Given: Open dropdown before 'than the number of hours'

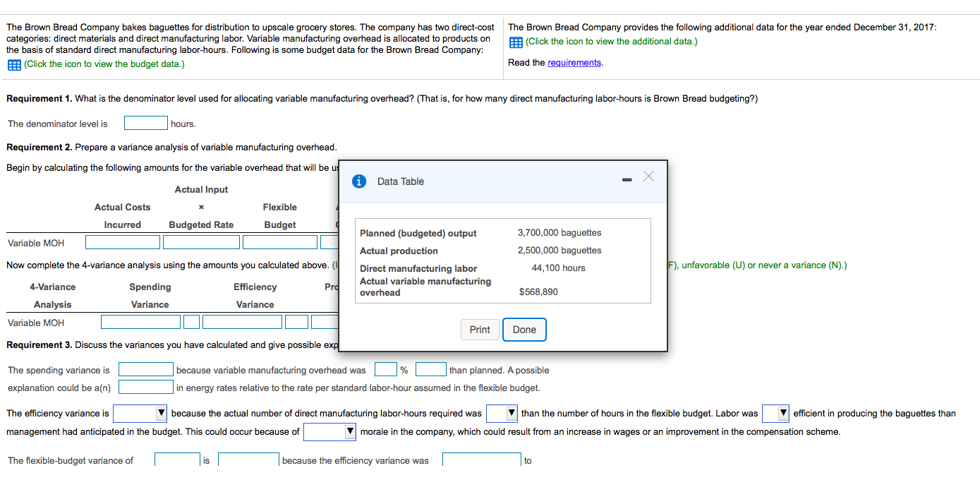Looking at the screenshot, I should [502, 413].
